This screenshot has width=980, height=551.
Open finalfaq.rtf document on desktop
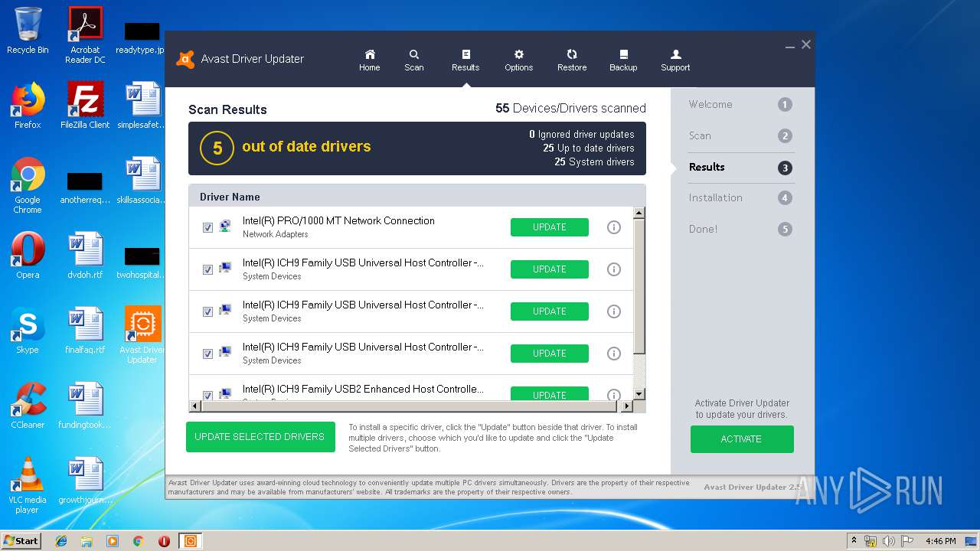85,331
